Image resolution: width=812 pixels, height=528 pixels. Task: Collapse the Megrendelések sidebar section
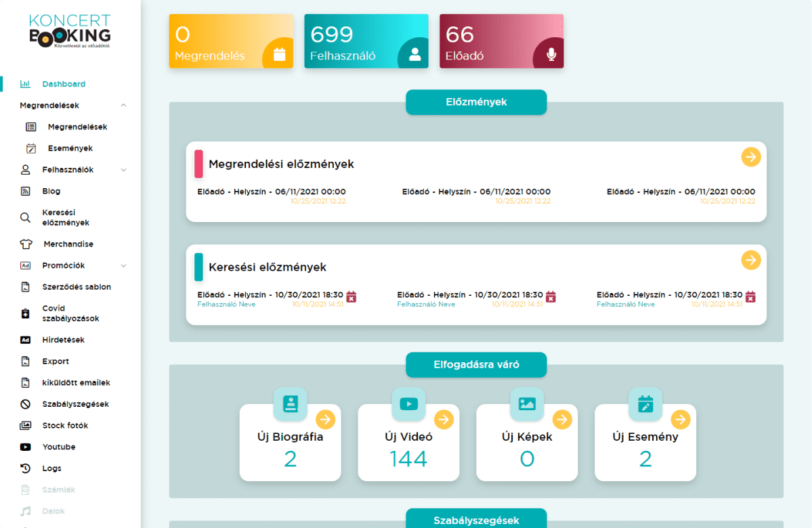(x=123, y=106)
